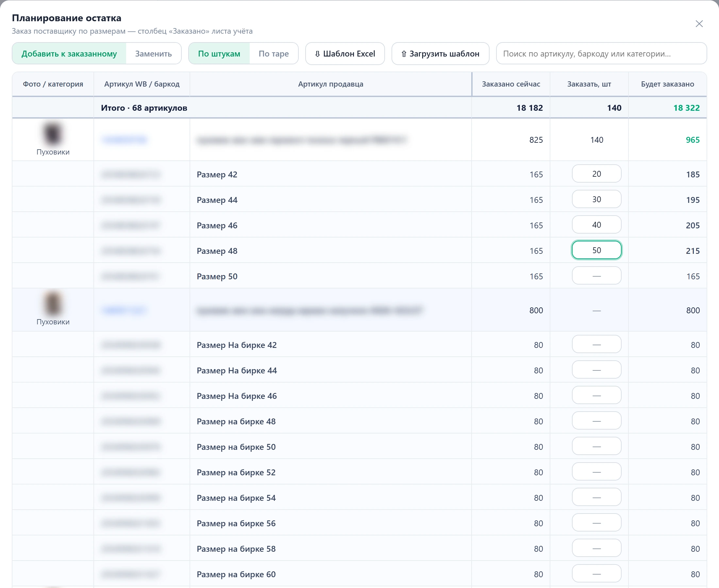Set quantity for Размер на бирке 54
This screenshot has height=588, width=719.
(596, 497)
